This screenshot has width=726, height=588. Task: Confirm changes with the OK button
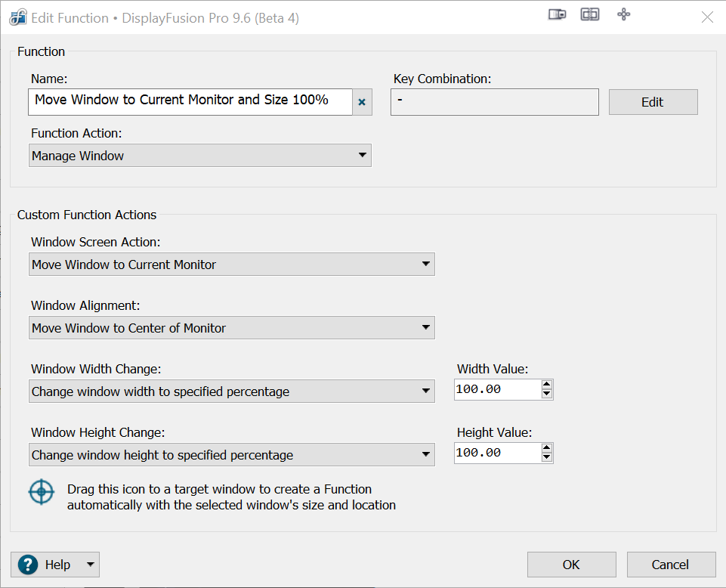pos(571,565)
